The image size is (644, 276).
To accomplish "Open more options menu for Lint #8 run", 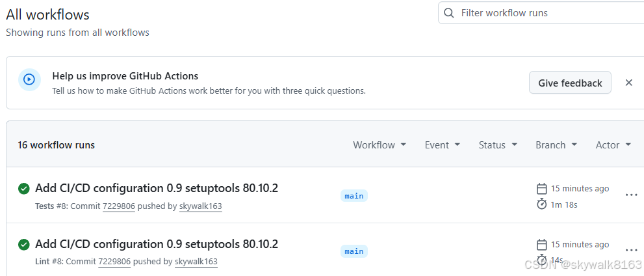I will click(631, 250).
